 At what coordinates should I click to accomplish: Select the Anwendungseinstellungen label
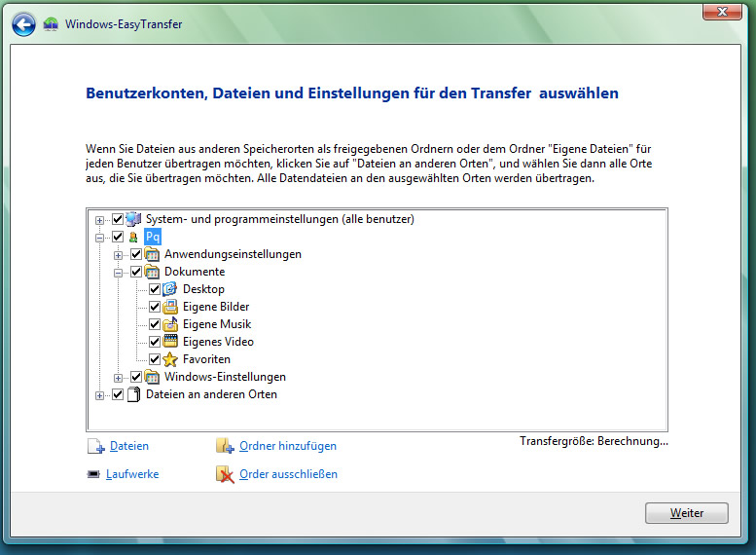tap(233, 254)
